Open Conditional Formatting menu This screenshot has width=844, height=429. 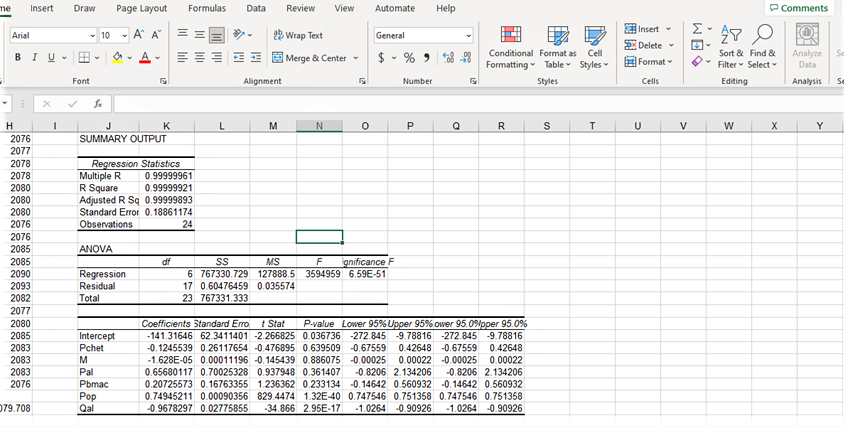[510, 47]
